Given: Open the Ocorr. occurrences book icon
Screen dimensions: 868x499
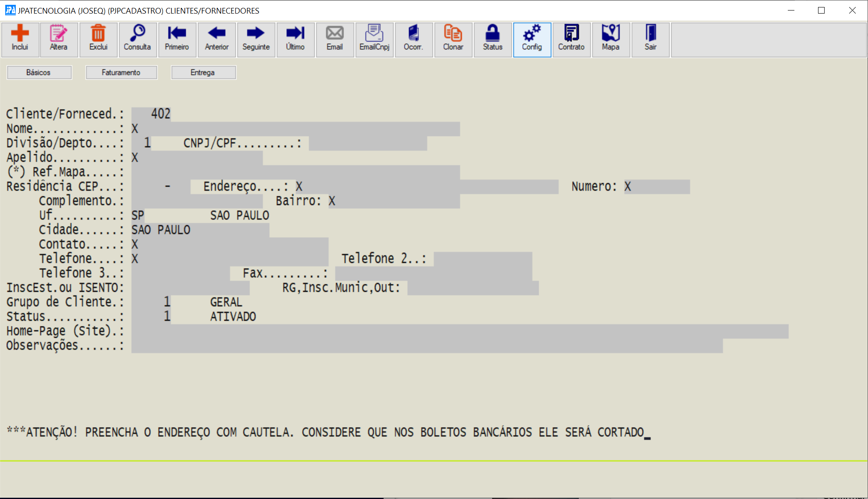Looking at the screenshot, I should [413, 39].
